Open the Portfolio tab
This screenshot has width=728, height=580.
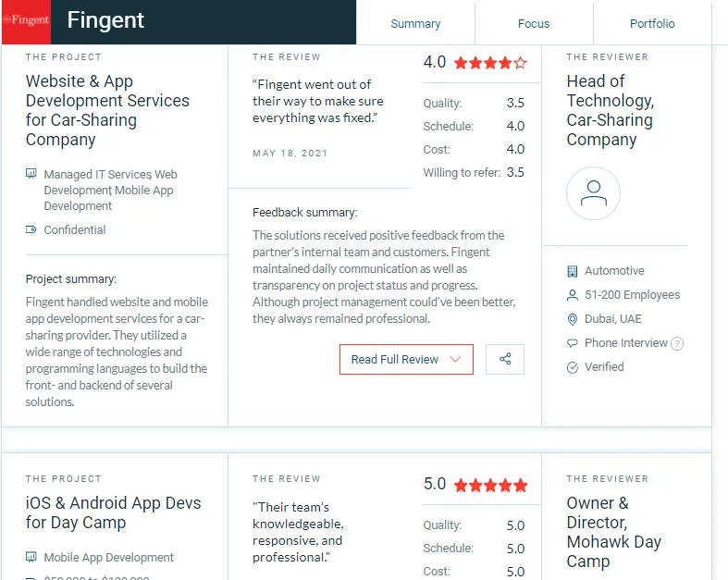652,24
